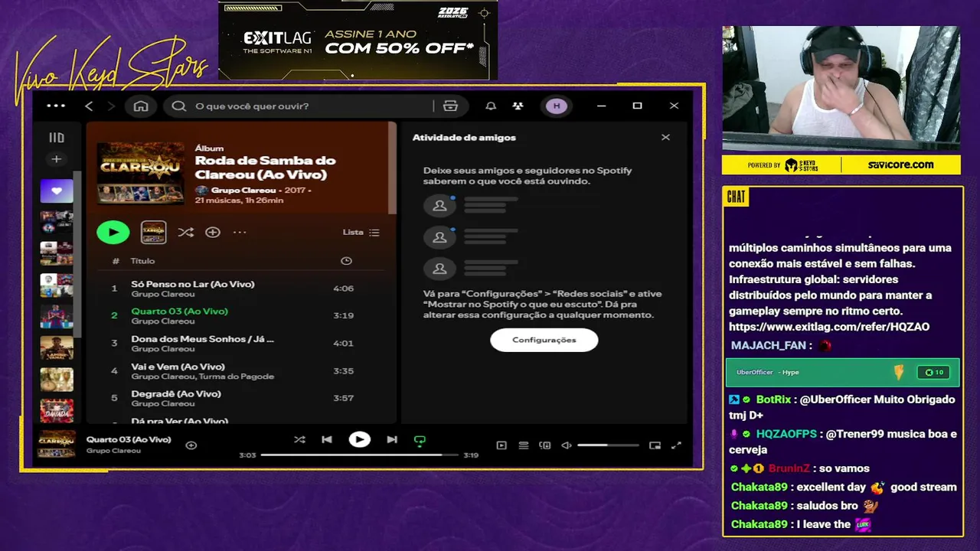Seek using the song progress bar

tap(359, 455)
